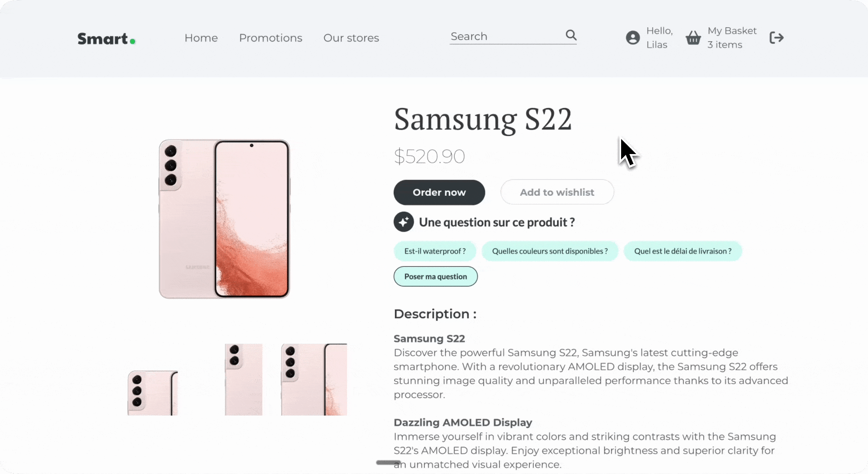The image size is (868, 474).
Task: Click the main Samsung S22 product image
Action: pyautogui.click(x=224, y=219)
